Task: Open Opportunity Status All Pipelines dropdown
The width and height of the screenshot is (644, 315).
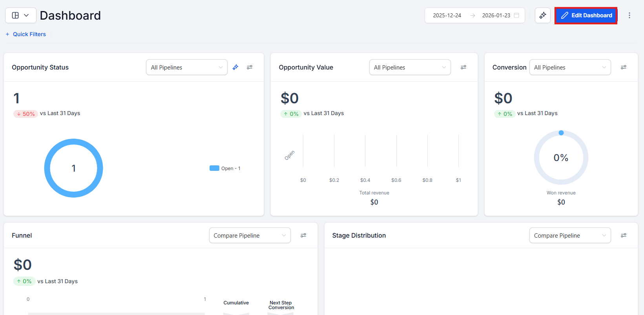Action: [x=186, y=67]
